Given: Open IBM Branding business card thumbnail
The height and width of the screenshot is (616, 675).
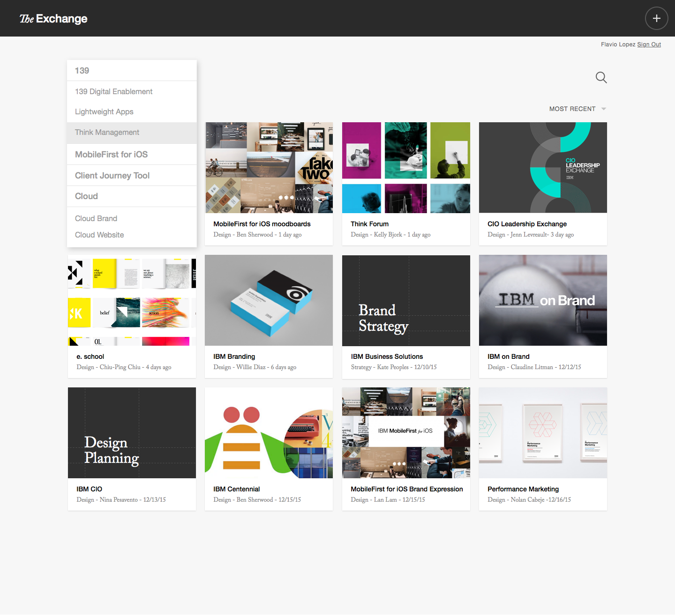Looking at the screenshot, I should tap(269, 300).
